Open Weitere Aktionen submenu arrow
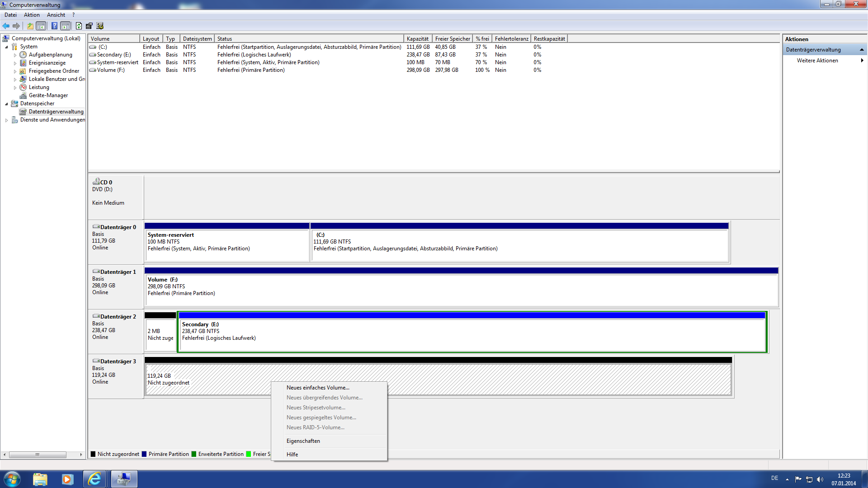Screen dimensions: 868x488 click(x=862, y=61)
